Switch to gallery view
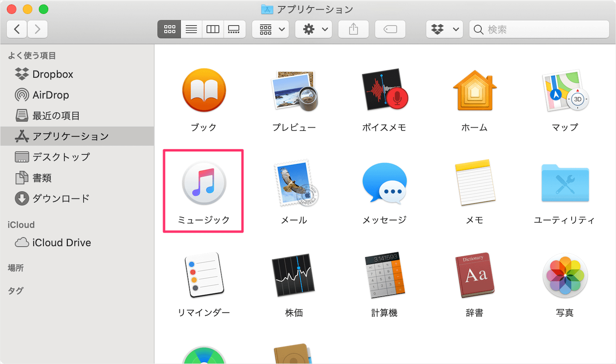The width and height of the screenshot is (616, 364). pos(235,29)
